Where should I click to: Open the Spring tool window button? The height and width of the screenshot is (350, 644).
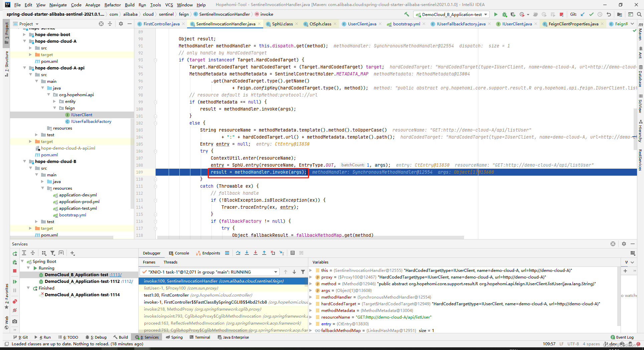coord(174,337)
